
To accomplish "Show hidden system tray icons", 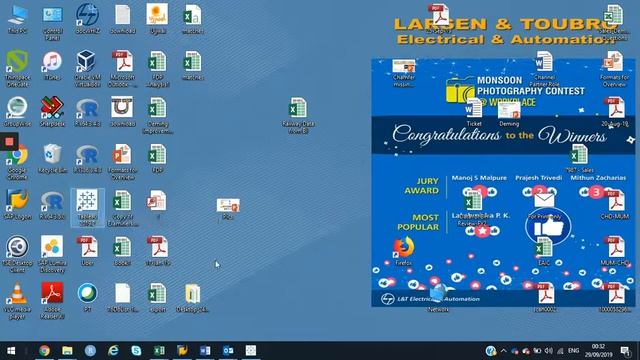I will (x=503, y=351).
